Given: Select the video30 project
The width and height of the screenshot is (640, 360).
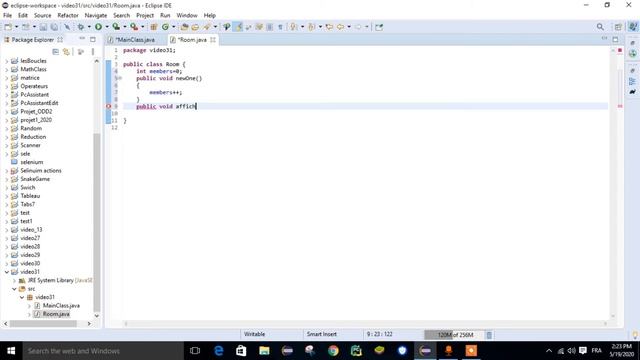Looking at the screenshot, I should [x=30, y=264].
